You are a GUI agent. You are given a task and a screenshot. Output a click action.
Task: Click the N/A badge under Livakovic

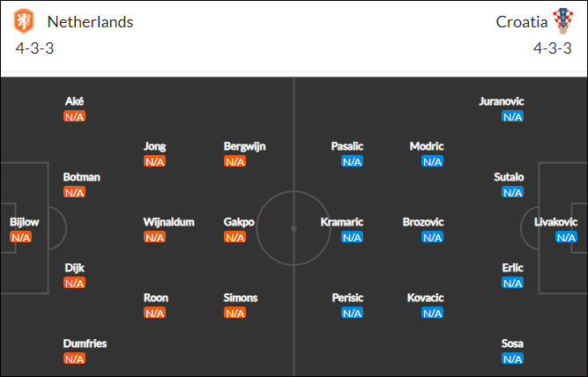pyautogui.click(x=566, y=237)
